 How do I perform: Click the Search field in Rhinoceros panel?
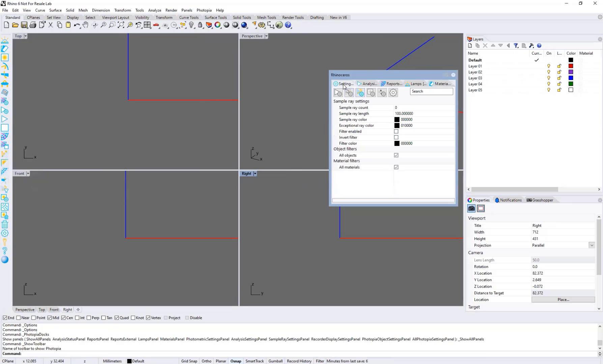pos(431,91)
